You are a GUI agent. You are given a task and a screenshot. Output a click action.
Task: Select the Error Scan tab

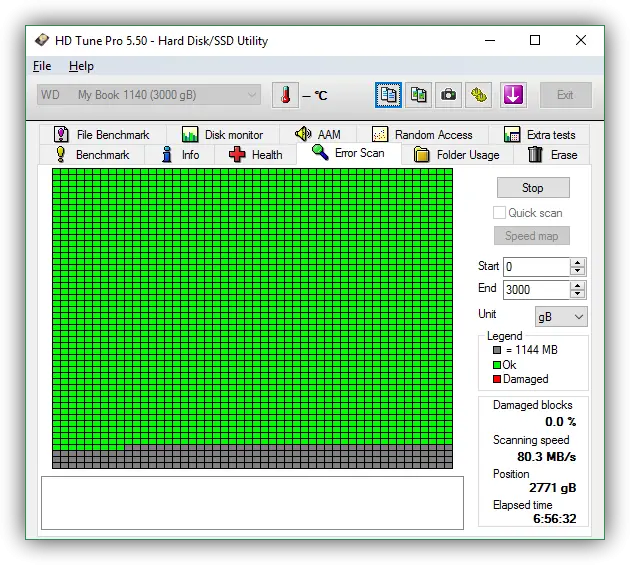coord(349,153)
